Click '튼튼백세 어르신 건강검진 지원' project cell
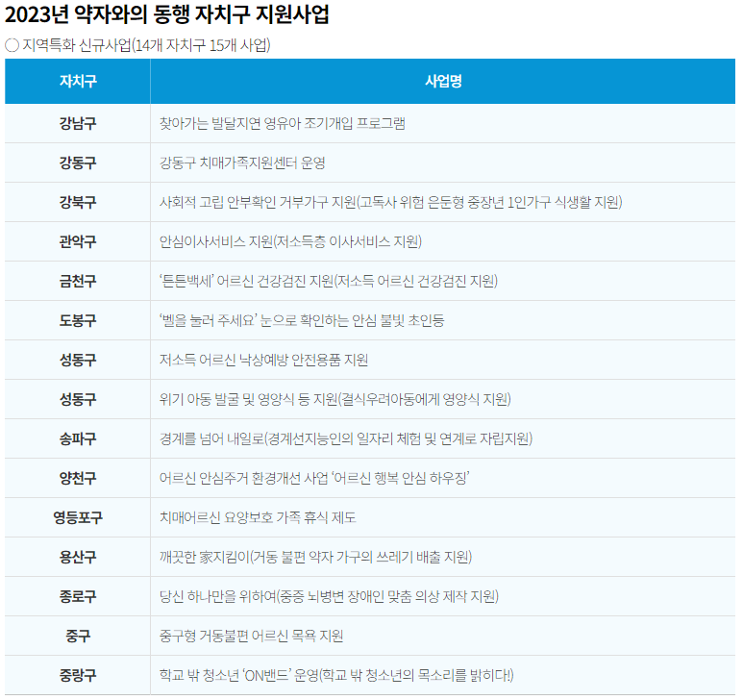The height and width of the screenshot is (700, 743). click(443, 281)
